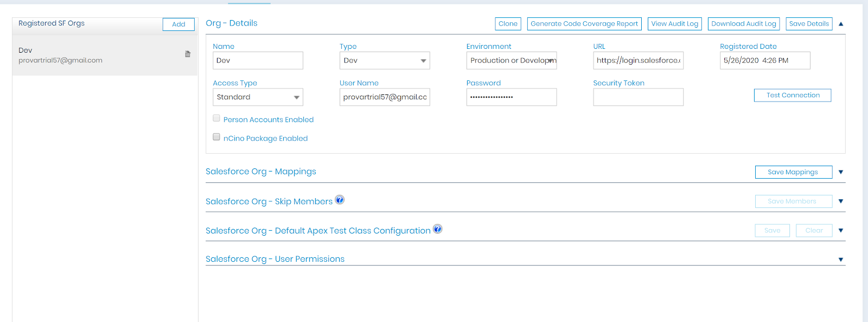Select the Dev org in Registered SF Orgs

pyautogui.click(x=105, y=55)
